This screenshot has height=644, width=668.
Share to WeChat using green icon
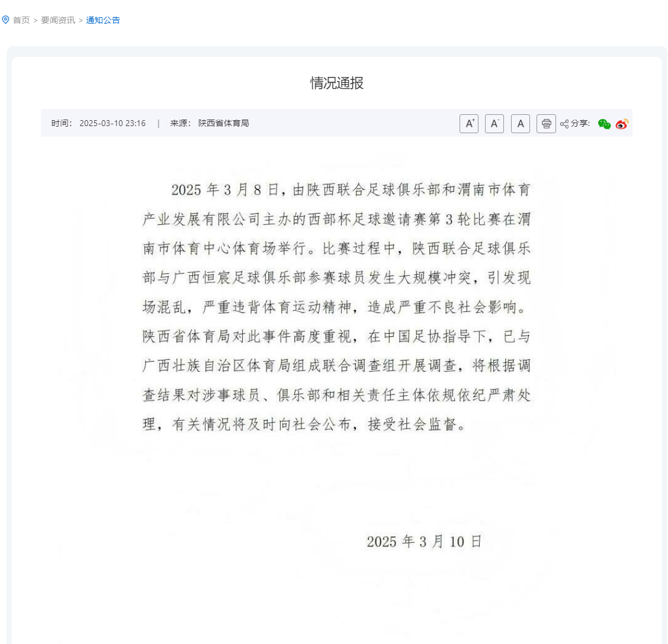(604, 124)
